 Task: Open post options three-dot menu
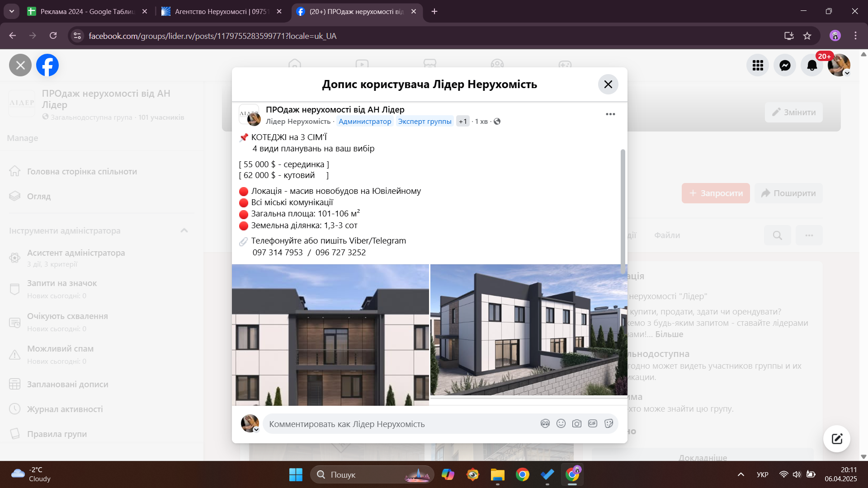[610, 114]
